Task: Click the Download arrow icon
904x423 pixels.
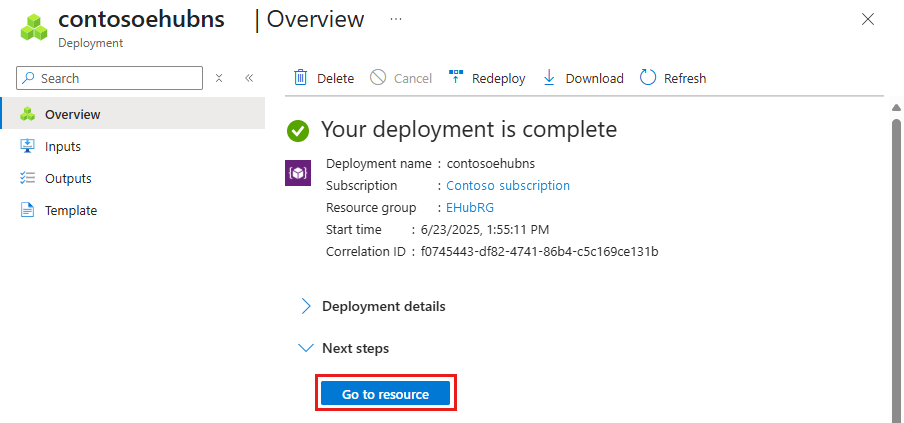Action: pyautogui.click(x=549, y=78)
